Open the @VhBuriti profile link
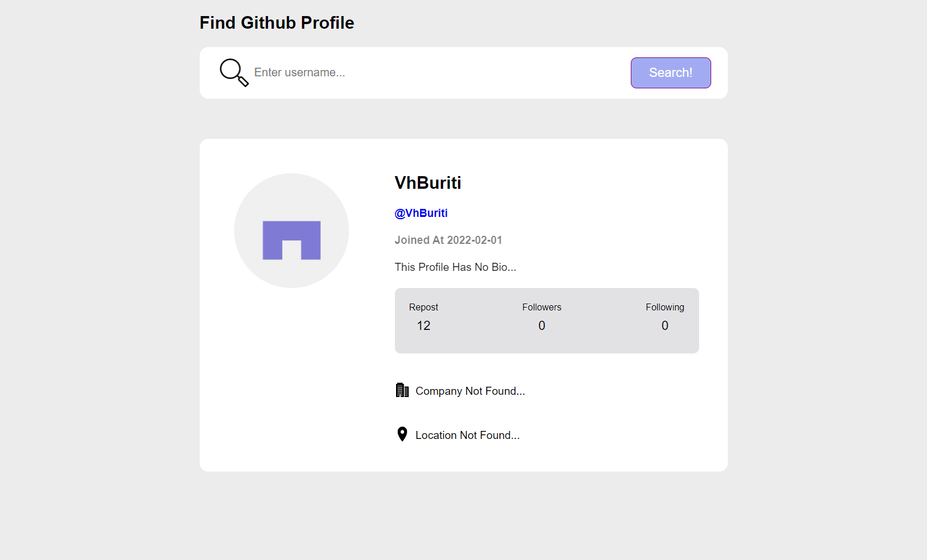Image resolution: width=927 pixels, height=560 pixels. pos(421,212)
